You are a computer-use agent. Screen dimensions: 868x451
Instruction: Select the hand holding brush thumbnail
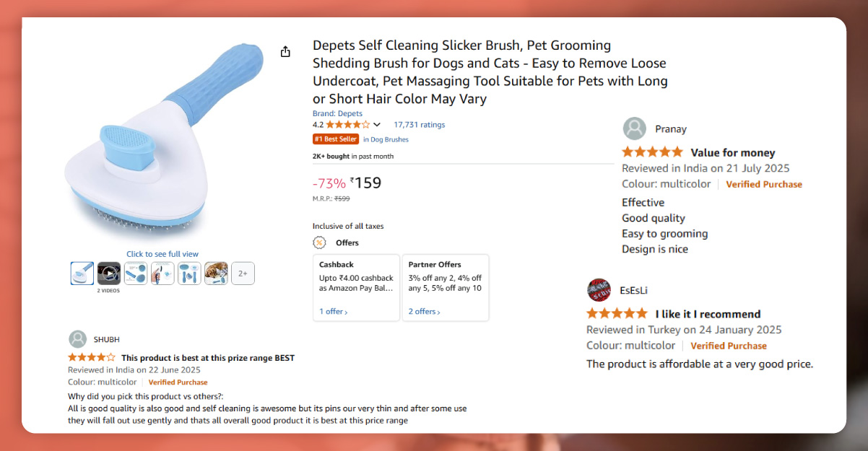[162, 273]
